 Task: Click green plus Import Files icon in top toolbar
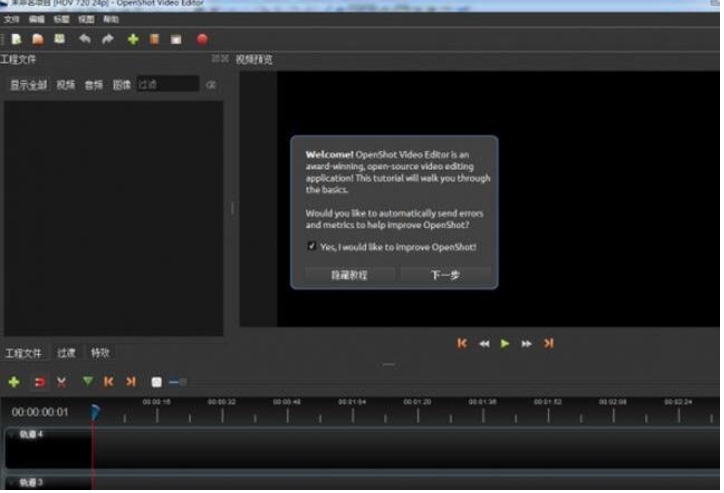click(132, 39)
